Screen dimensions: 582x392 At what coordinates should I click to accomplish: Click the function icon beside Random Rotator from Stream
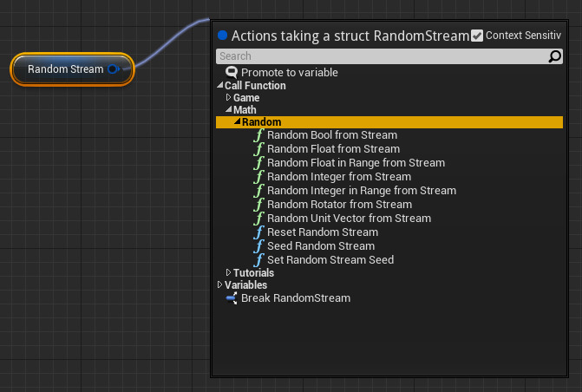coord(258,205)
